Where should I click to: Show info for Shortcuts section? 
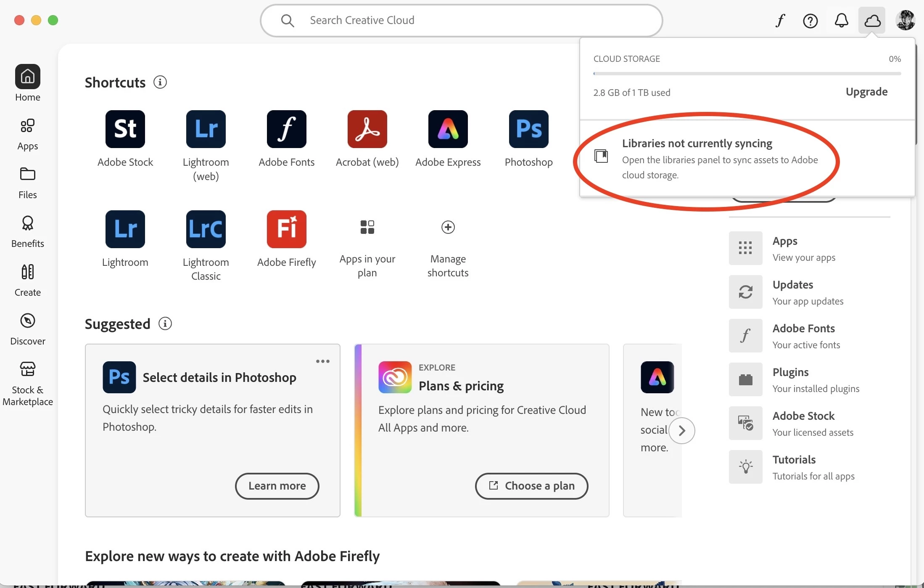160,82
